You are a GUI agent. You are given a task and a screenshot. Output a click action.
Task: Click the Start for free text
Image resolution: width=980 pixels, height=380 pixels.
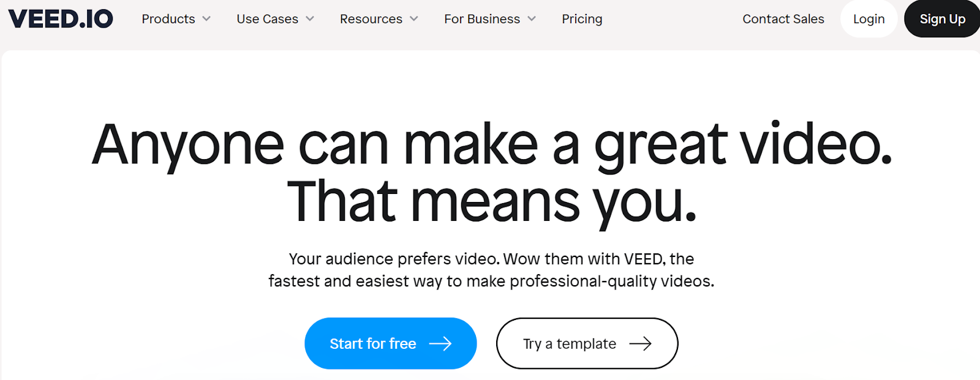(372, 344)
